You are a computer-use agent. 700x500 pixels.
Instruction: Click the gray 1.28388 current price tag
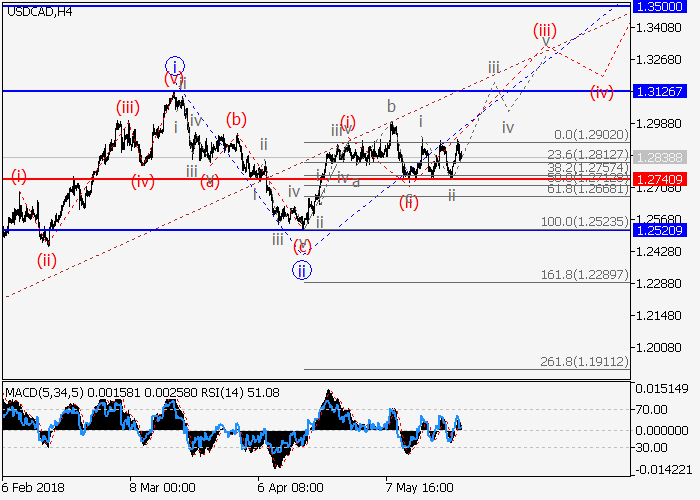tap(663, 158)
